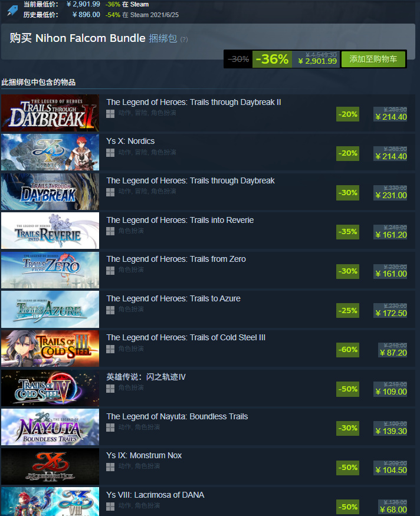Click the blue price tag icon

(x=12, y=10)
